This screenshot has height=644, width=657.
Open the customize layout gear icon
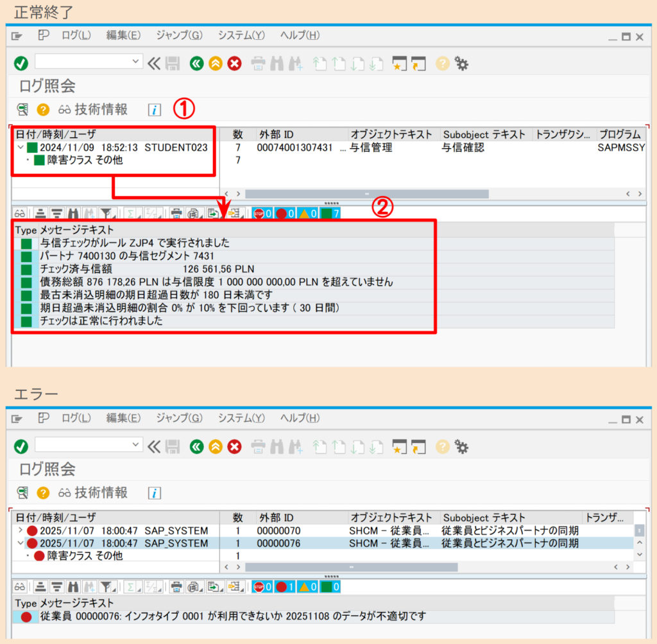point(459,64)
